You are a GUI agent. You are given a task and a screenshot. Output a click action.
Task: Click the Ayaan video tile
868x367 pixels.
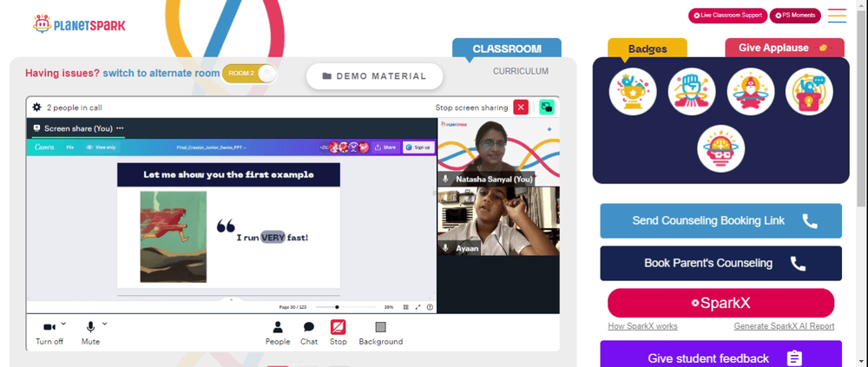pos(498,221)
